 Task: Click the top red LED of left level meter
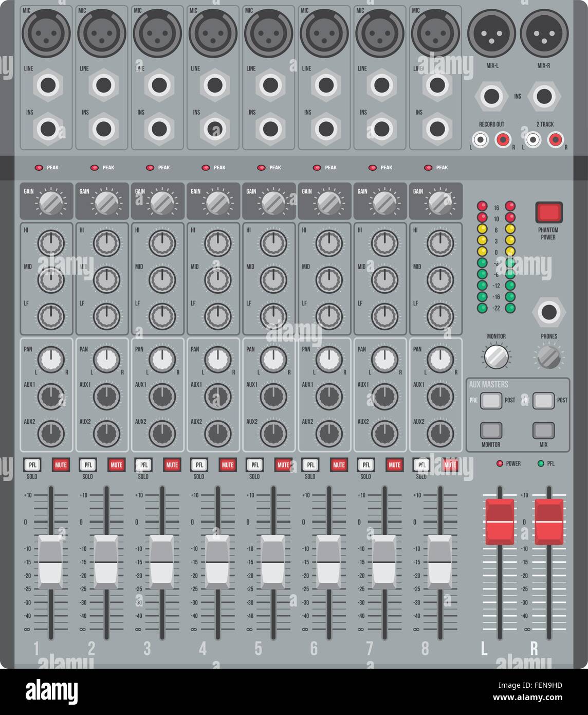point(482,206)
